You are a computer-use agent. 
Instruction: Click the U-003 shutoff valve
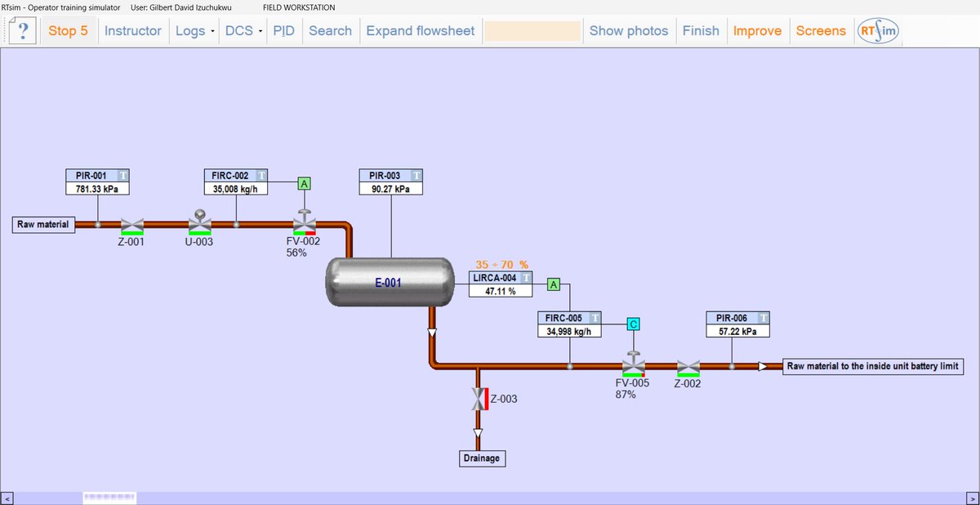200,221
